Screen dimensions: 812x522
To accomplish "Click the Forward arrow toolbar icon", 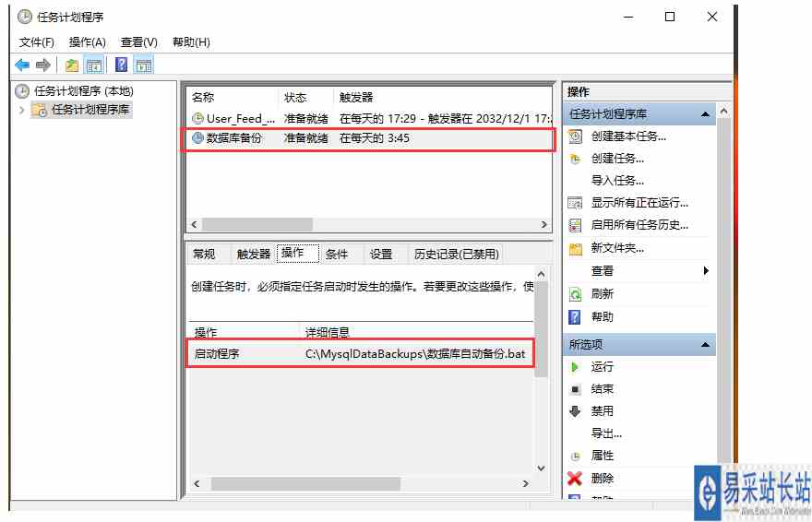I will click(43, 65).
